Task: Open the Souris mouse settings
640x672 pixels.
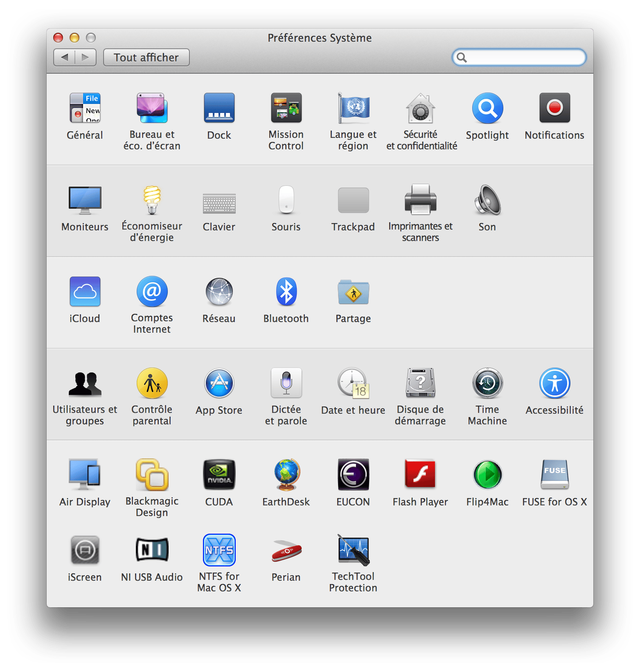Action: click(x=286, y=200)
